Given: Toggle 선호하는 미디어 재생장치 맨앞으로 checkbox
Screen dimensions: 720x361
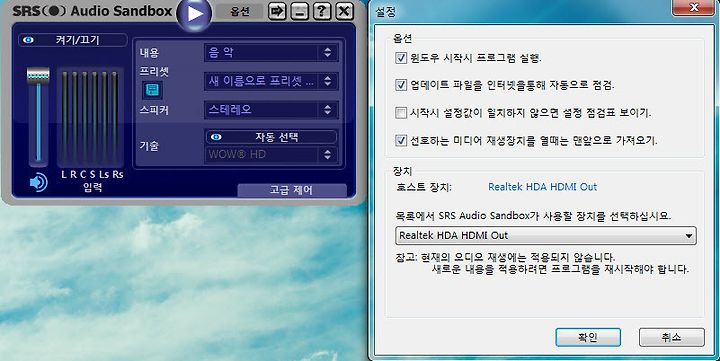Looking at the screenshot, I should (401, 140).
